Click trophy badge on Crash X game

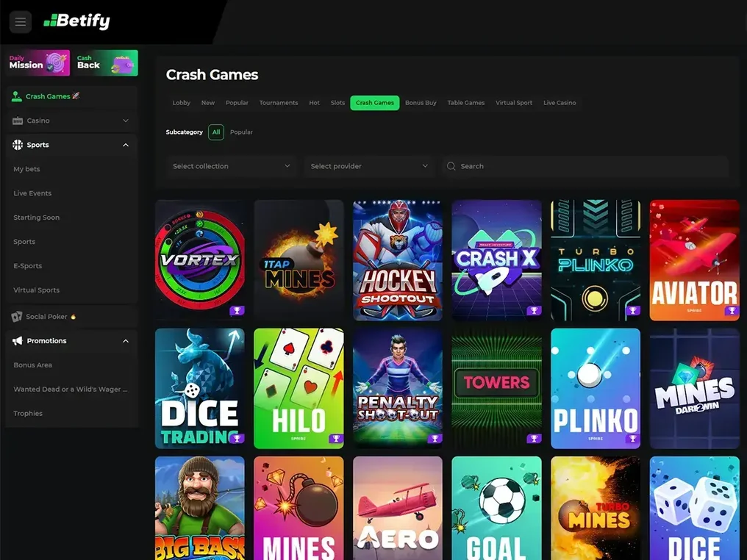534,310
